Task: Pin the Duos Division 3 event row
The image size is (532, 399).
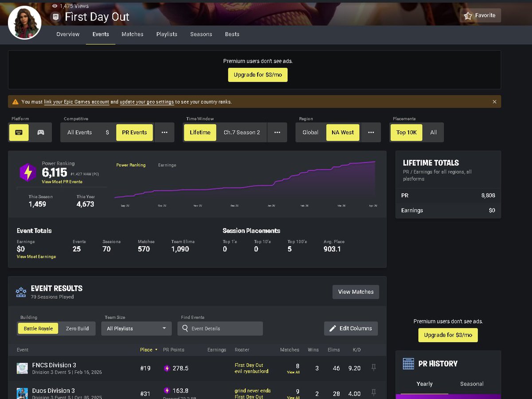Action: tap(374, 393)
